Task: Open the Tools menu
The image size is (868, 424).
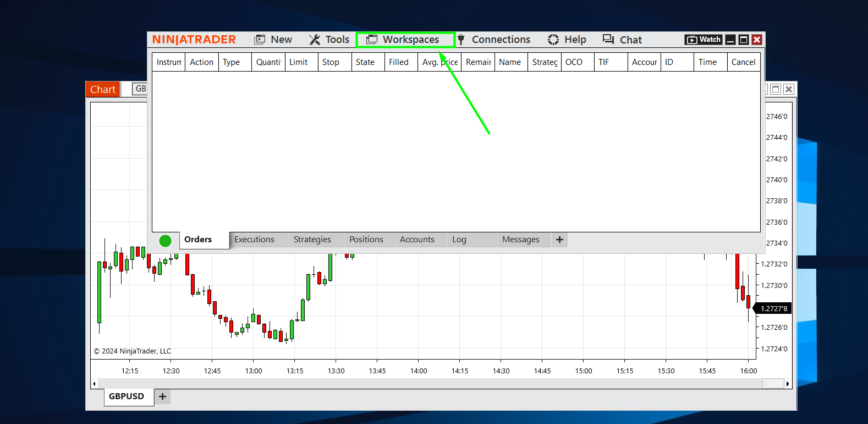Action: 329,40
